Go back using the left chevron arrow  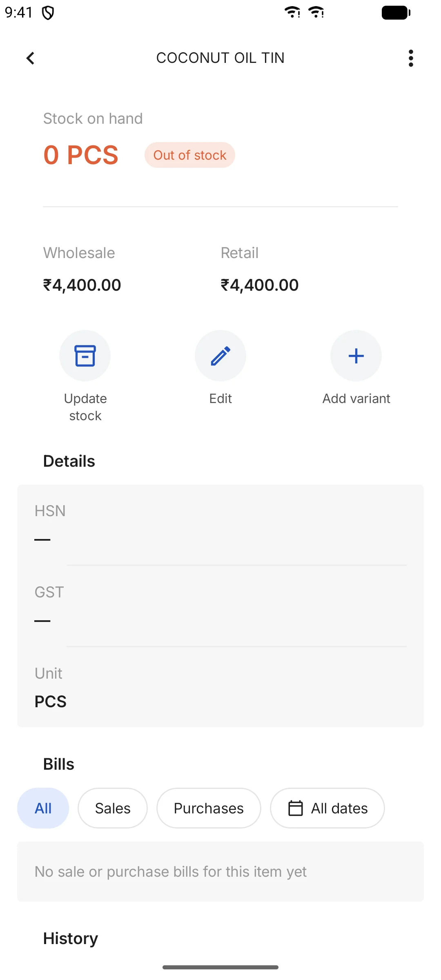pos(30,58)
